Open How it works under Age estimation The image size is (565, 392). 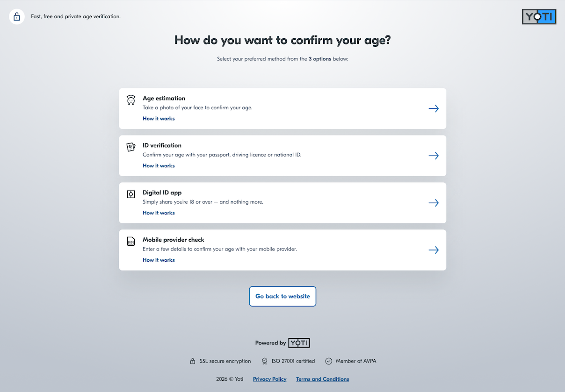pos(159,118)
